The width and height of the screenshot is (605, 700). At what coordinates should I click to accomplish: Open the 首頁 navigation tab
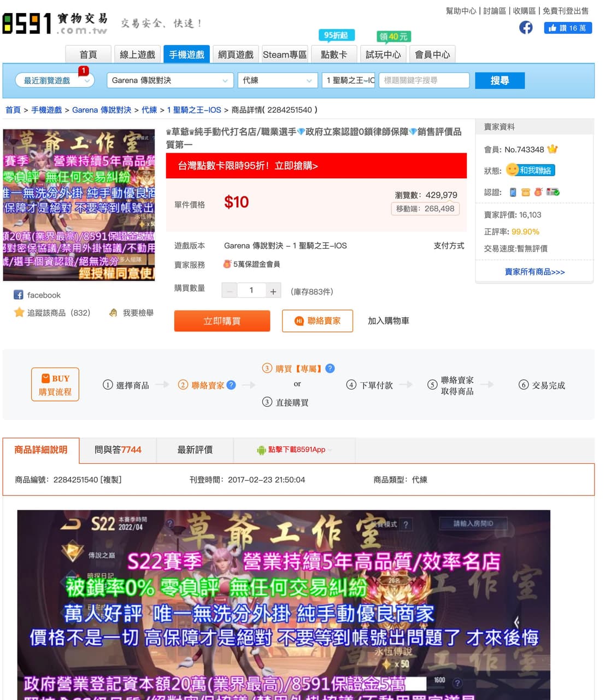88,54
